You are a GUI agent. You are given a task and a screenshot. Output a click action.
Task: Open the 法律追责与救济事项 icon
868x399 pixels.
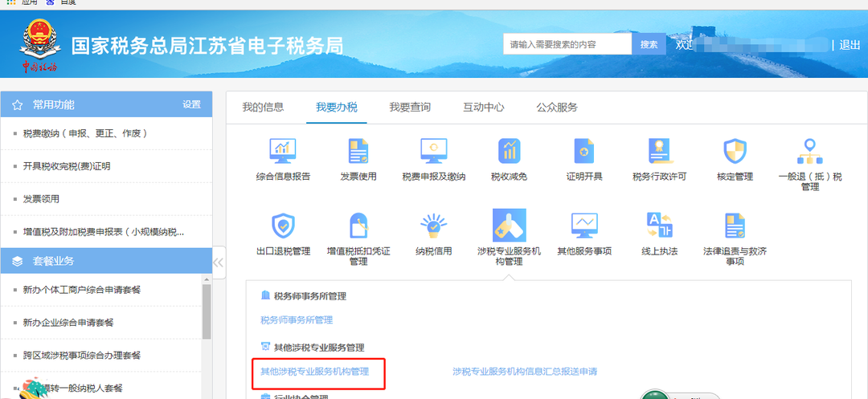click(735, 226)
